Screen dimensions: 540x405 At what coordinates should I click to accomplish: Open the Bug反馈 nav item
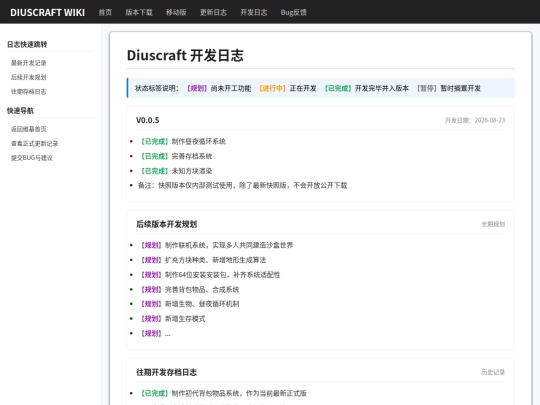[x=293, y=12]
